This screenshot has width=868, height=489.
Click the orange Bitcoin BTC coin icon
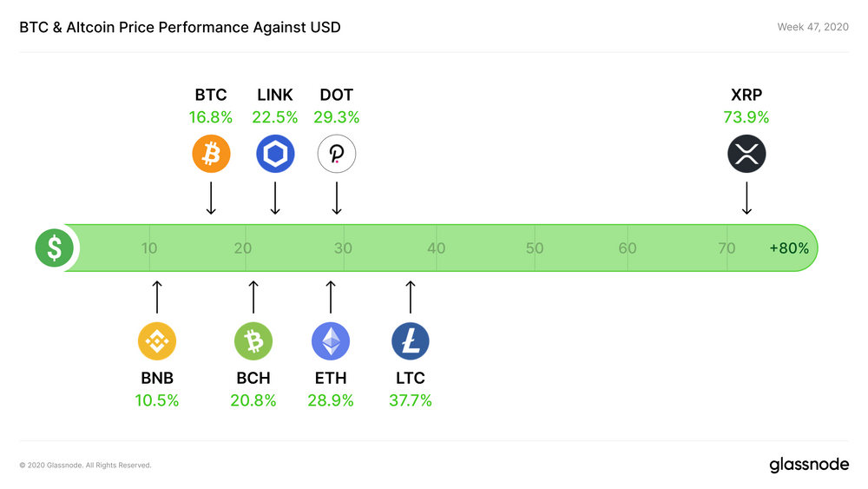pos(211,154)
